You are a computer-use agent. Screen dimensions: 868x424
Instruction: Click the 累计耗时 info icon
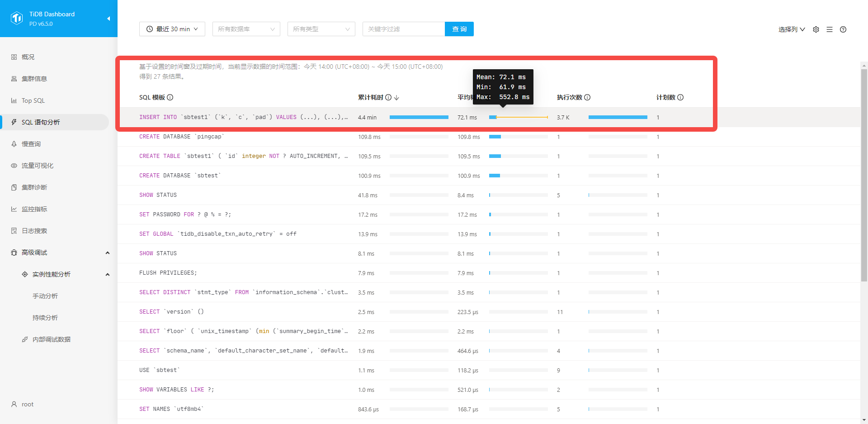(x=388, y=97)
